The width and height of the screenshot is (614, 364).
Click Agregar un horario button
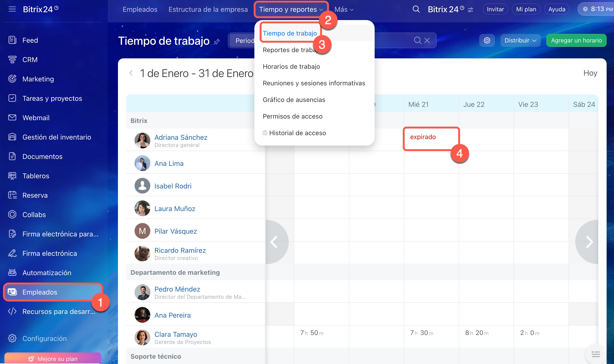(576, 40)
